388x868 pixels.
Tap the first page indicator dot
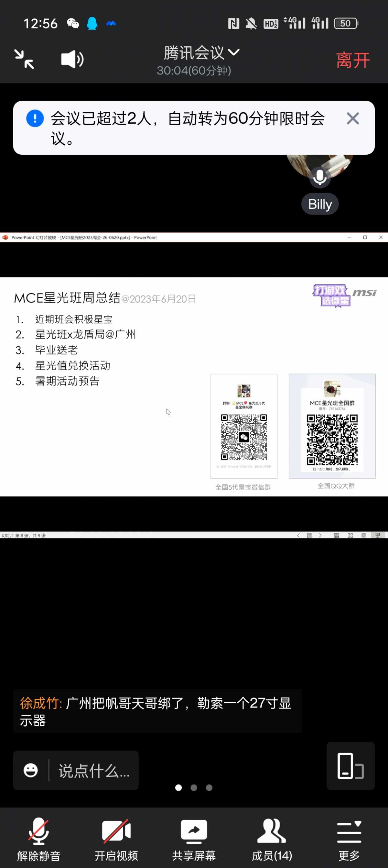click(179, 787)
